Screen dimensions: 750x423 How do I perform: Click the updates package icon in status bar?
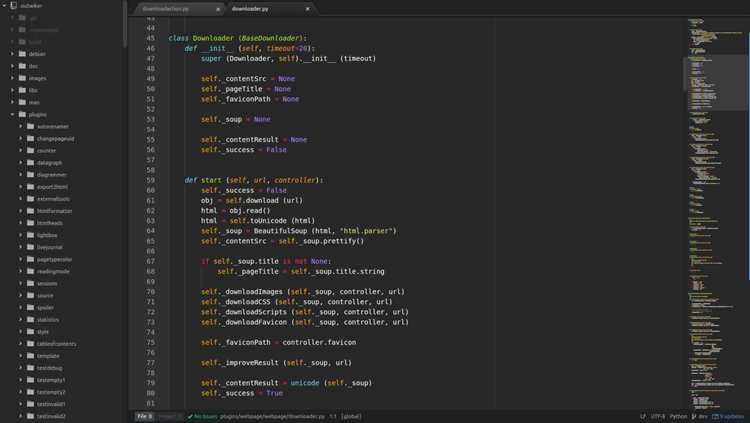[715, 416]
